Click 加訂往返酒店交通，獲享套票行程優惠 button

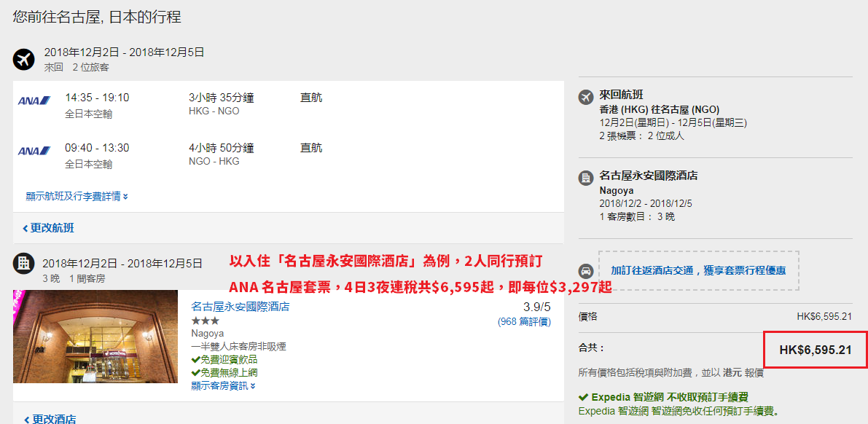698,271
